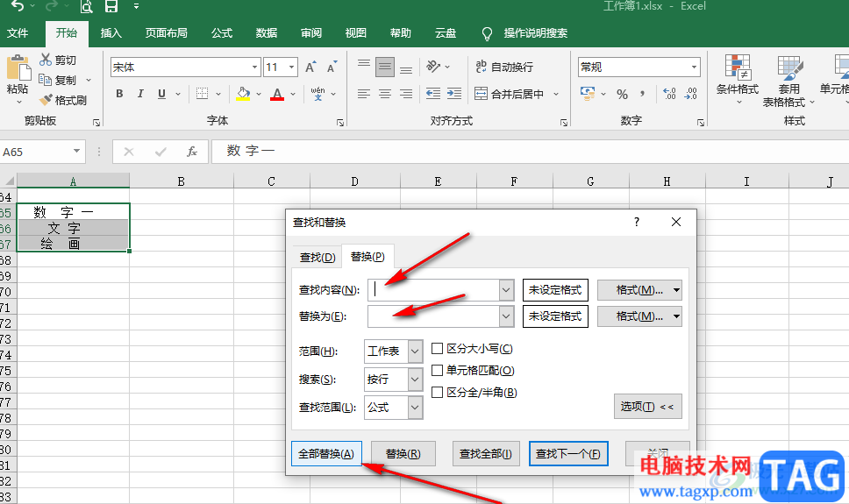This screenshot has width=849, height=504.
Task: Open the Look in formulas dropdown
Action: (x=415, y=408)
